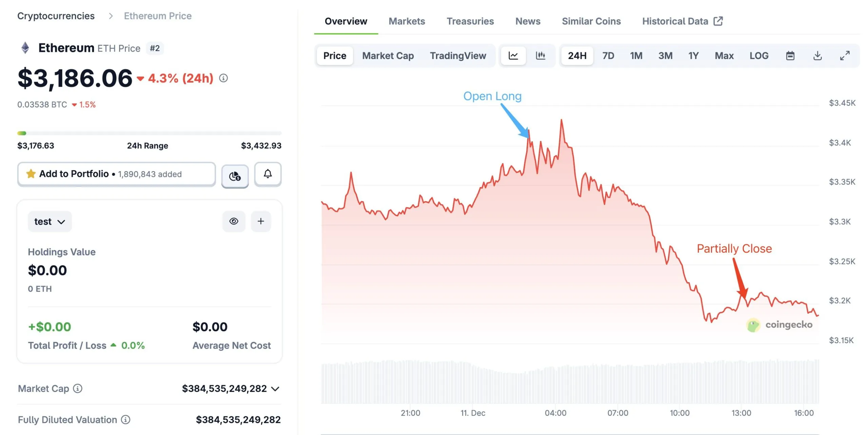Switch to line chart view icon
The width and height of the screenshot is (868, 435).
pos(513,56)
